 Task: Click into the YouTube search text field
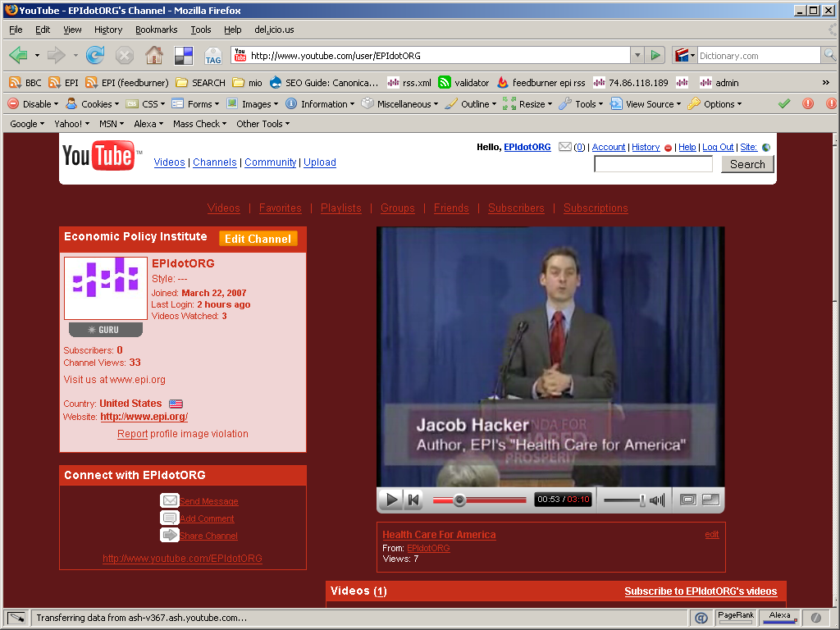pyautogui.click(x=653, y=164)
